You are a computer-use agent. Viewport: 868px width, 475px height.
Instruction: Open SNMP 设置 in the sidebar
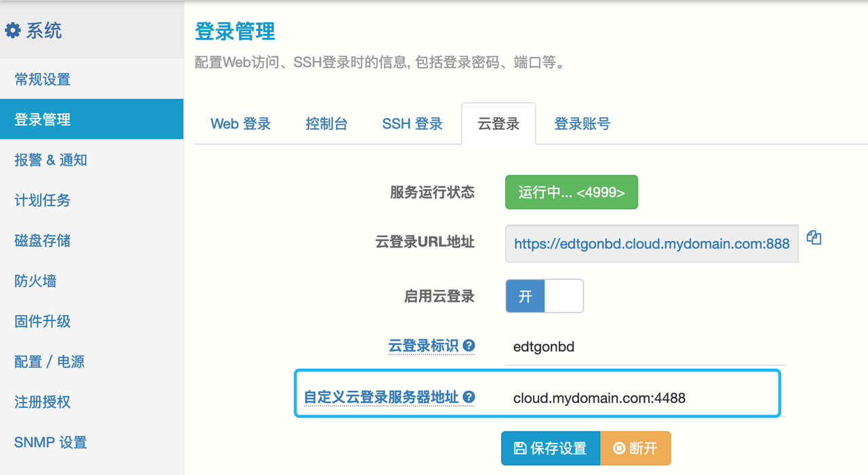tap(51, 442)
